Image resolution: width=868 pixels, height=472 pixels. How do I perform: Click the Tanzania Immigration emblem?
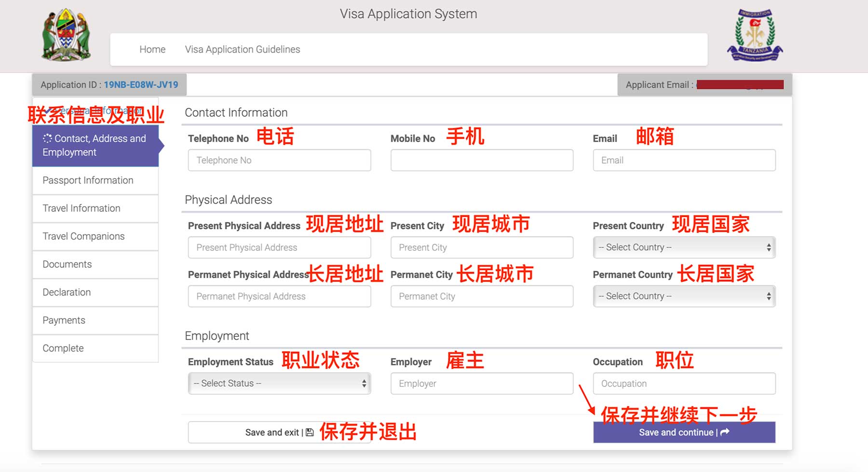point(755,35)
